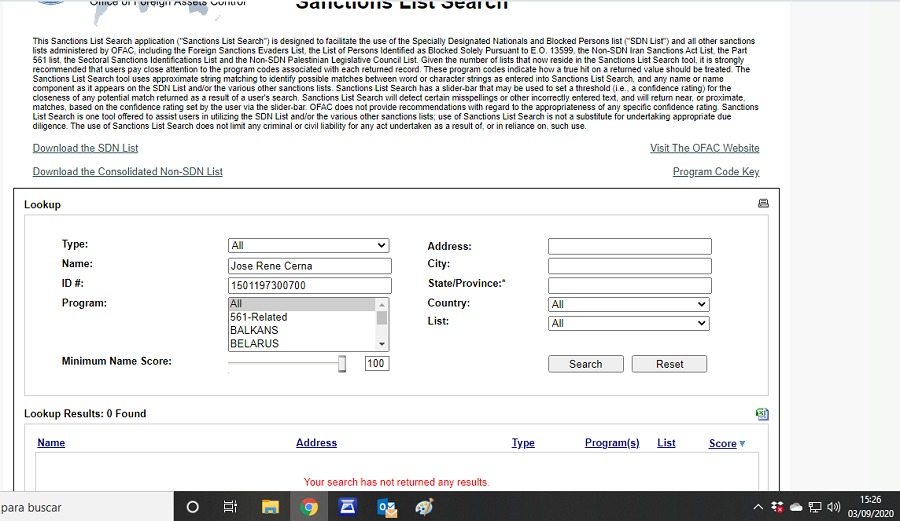Click the print icon in Lookup panel

click(x=763, y=204)
